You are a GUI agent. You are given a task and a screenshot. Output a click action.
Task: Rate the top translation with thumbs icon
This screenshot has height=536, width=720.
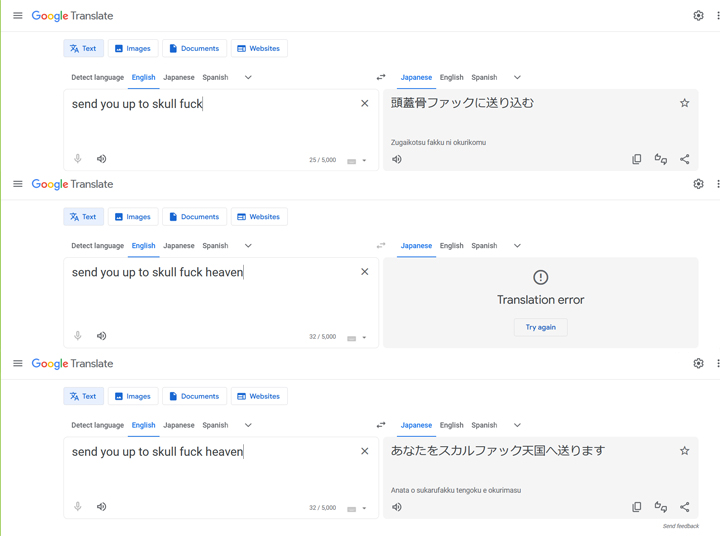(660, 159)
